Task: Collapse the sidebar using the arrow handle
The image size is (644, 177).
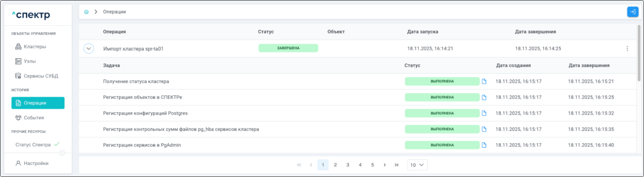Action: [62, 153]
